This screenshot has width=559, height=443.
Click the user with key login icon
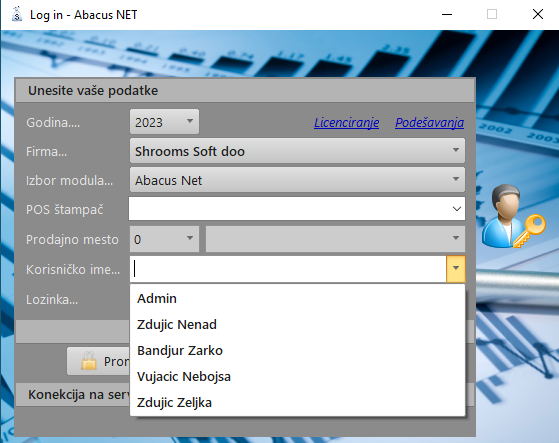[513, 216]
